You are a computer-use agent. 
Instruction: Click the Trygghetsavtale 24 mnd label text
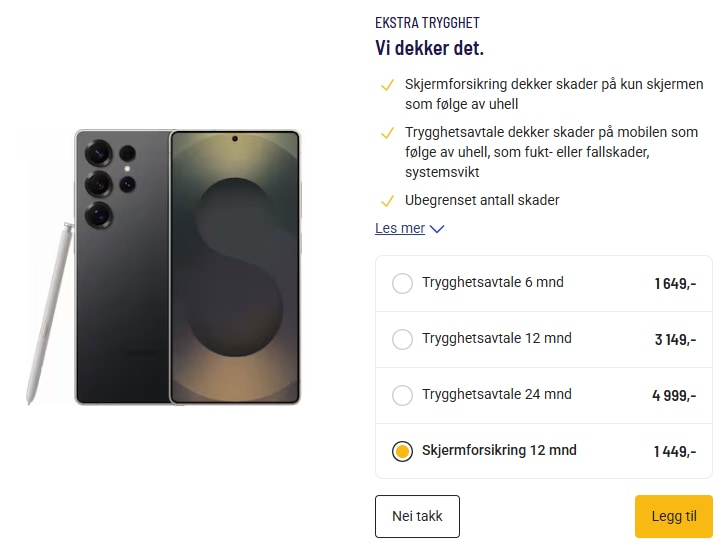point(496,394)
